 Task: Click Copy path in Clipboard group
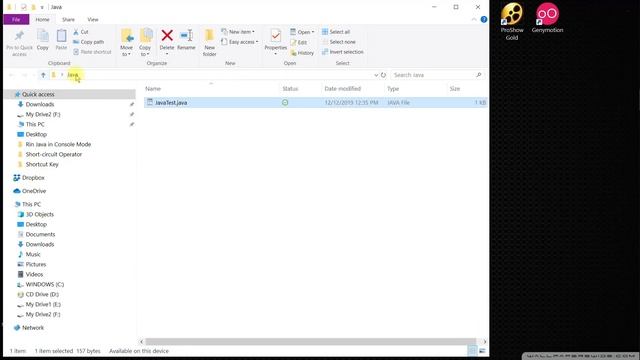(89, 42)
